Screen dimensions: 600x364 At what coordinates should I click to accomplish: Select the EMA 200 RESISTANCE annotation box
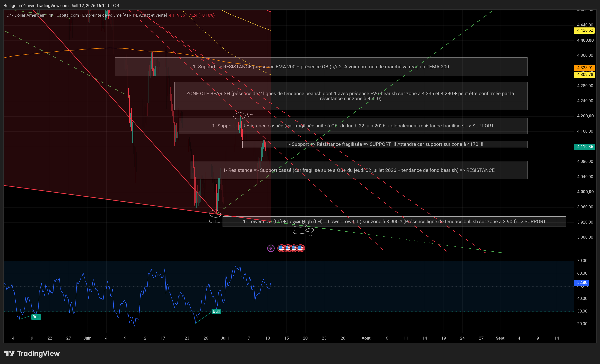click(x=321, y=67)
